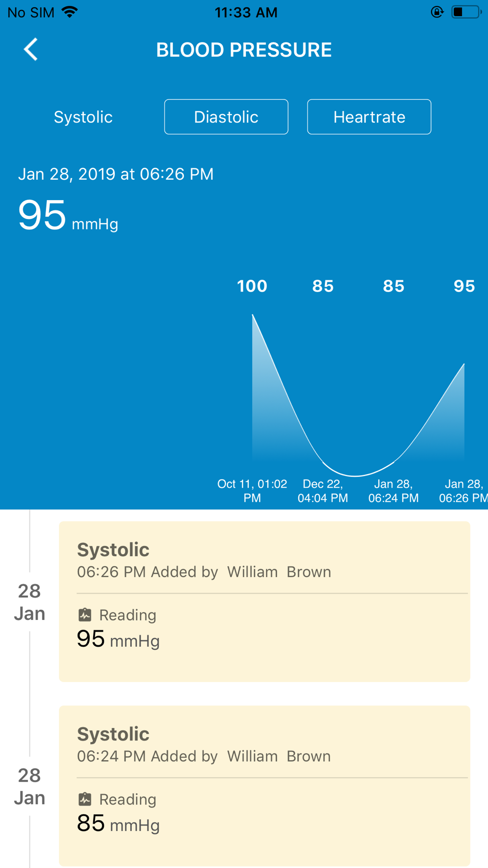This screenshot has width=488, height=868.
Task: Open the 06:26 PM Systolic reading card
Action: [x=264, y=601]
